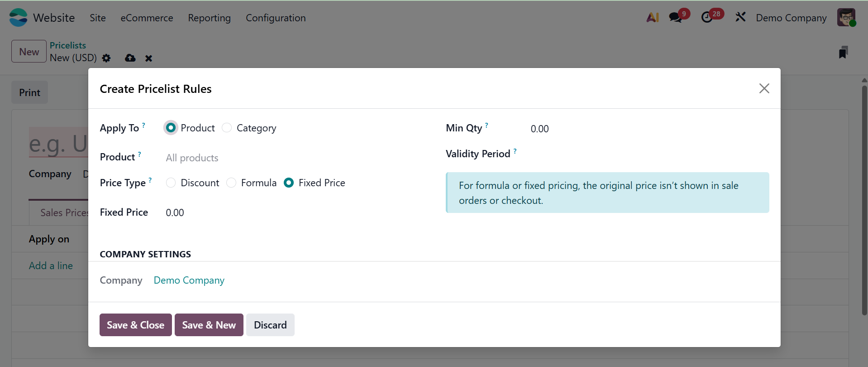Viewport: 868px width, 367px height.
Task: Open the conversations messages icon
Action: pos(676,18)
